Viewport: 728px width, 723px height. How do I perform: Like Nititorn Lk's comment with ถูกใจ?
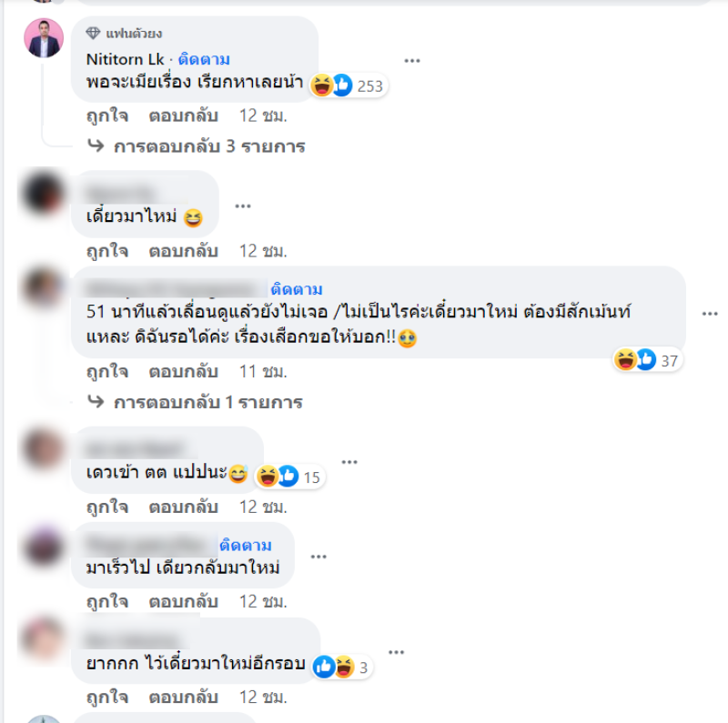[x=107, y=115]
